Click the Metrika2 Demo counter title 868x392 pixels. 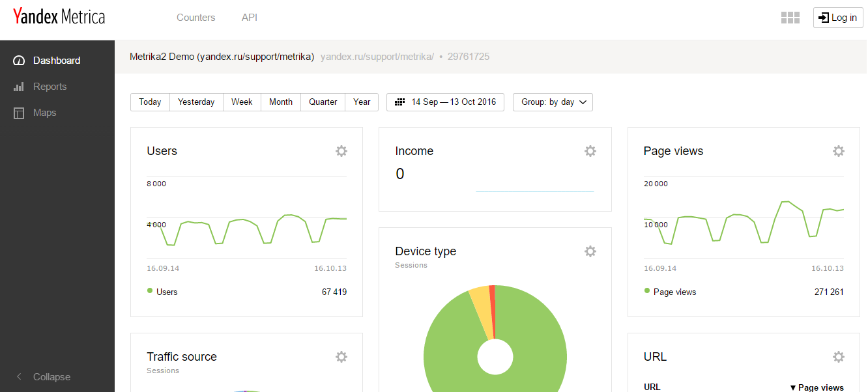point(222,57)
